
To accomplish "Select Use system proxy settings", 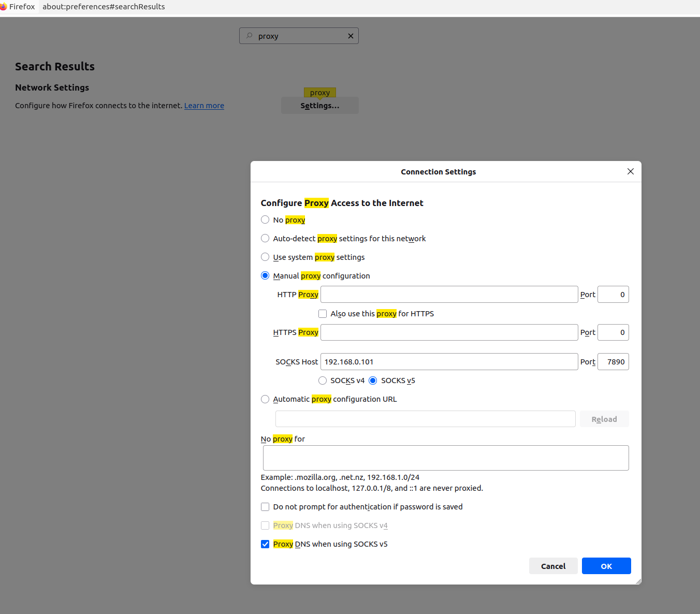I will [265, 257].
